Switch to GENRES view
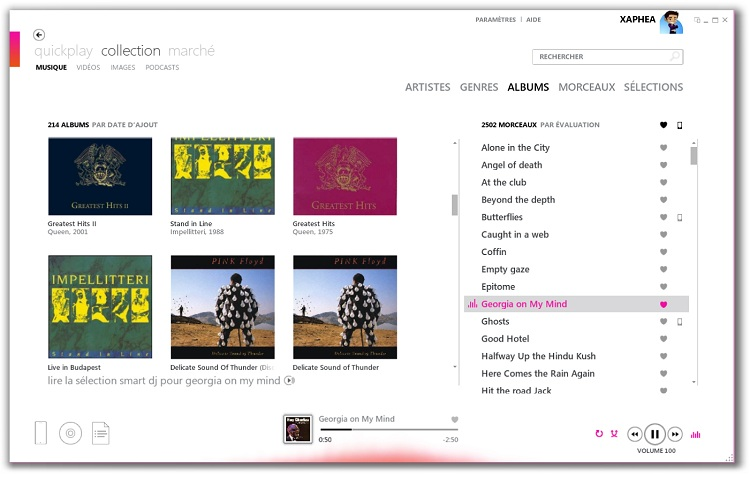 tap(479, 87)
